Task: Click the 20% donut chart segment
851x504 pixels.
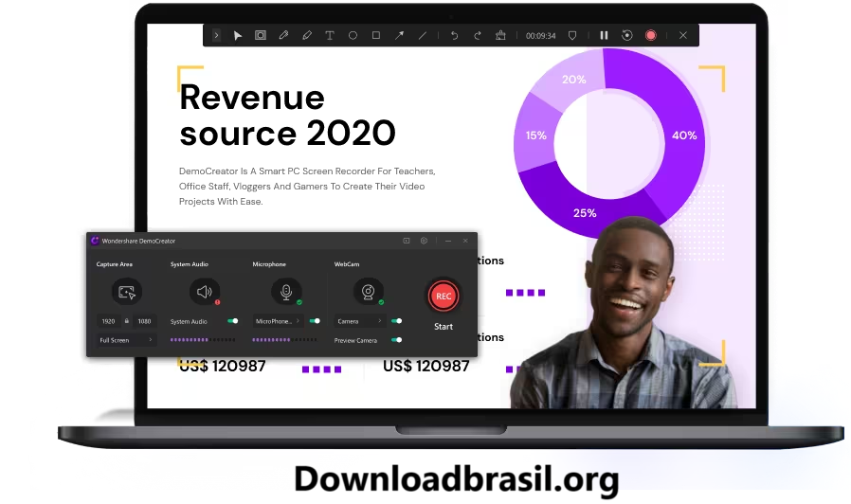Action: pyautogui.click(x=573, y=80)
